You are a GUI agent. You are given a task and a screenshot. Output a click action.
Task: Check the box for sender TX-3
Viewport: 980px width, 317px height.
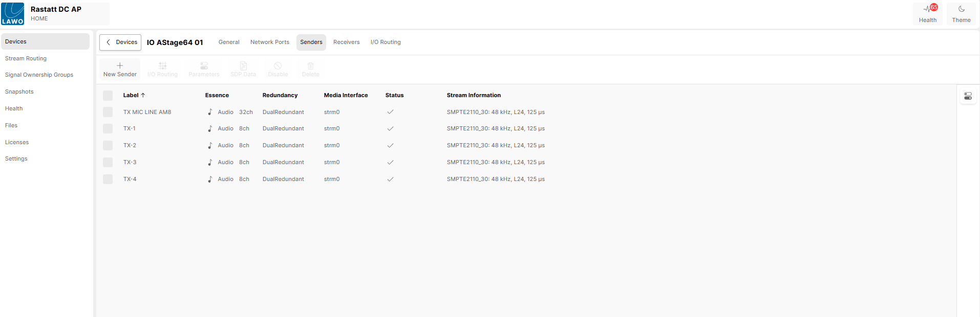pos(108,163)
